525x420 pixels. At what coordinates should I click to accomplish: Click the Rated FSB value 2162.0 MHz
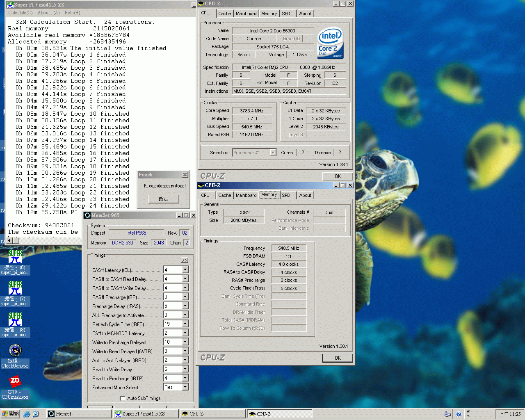(x=252, y=135)
